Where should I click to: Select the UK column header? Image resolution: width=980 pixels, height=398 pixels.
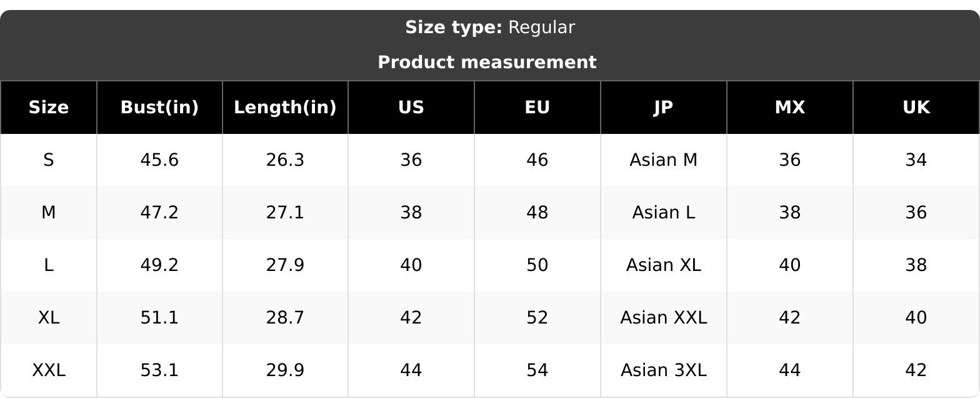916,108
